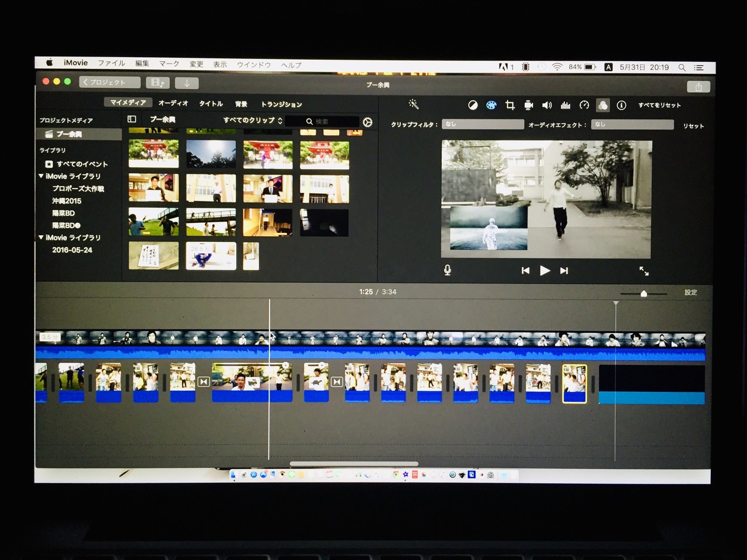The image size is (747, 560).
Task: Select the crop tool
Action: click(510, 105)
